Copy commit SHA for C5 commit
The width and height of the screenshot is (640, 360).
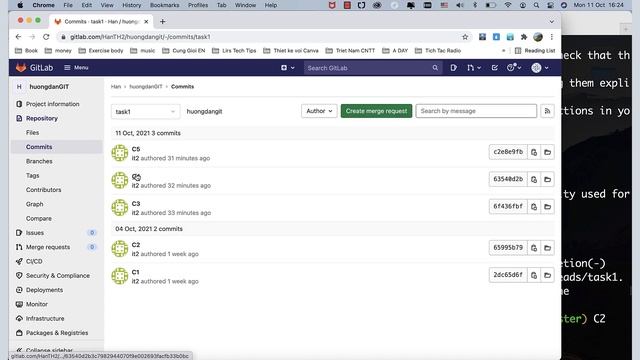pyautogui.click(x=534, y=152)
